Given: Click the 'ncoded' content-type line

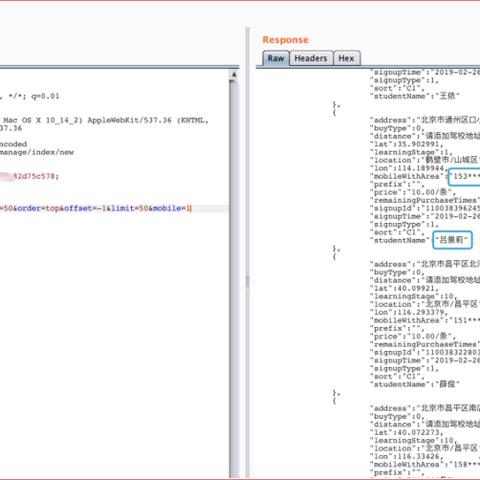Looking at the screenshot, I should (13, 144).
